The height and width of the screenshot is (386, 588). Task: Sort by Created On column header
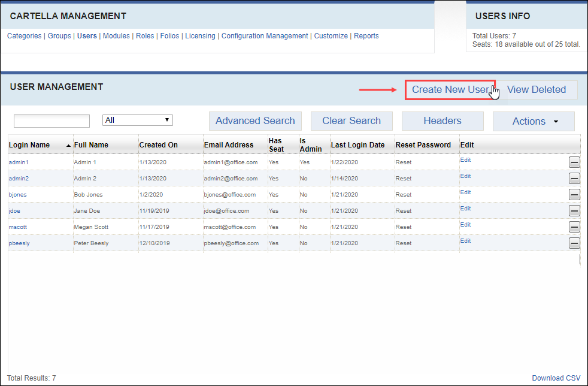(158, 145)
